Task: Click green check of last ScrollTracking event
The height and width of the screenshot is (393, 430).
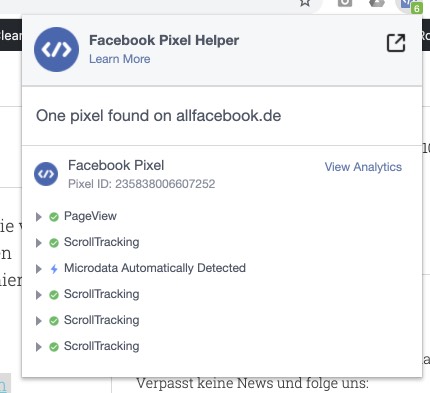Action: click(x=54, y=347)
